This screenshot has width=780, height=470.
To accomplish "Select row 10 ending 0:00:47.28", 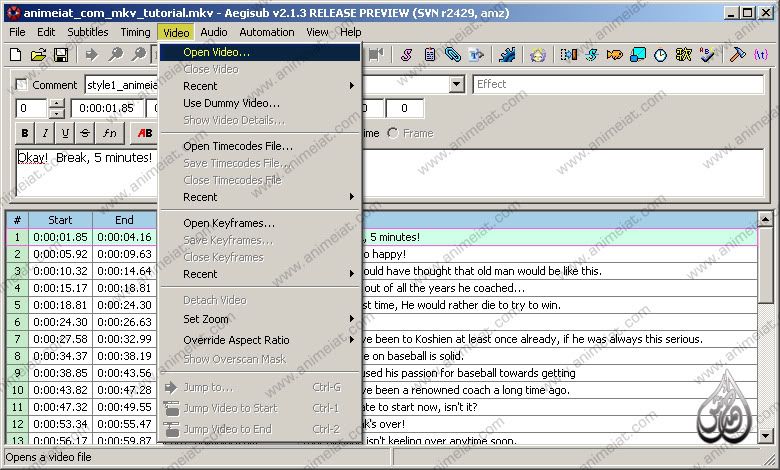I will (x=382, y=390).
